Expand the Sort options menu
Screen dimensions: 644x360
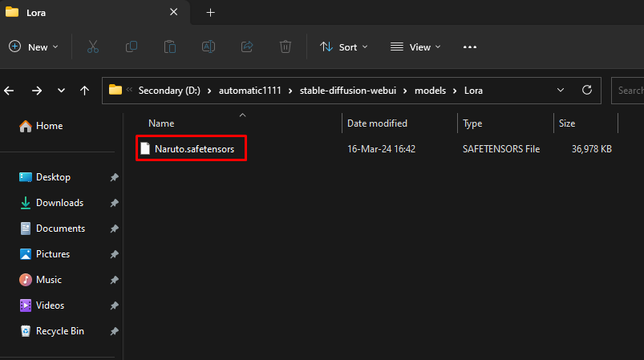344,47
